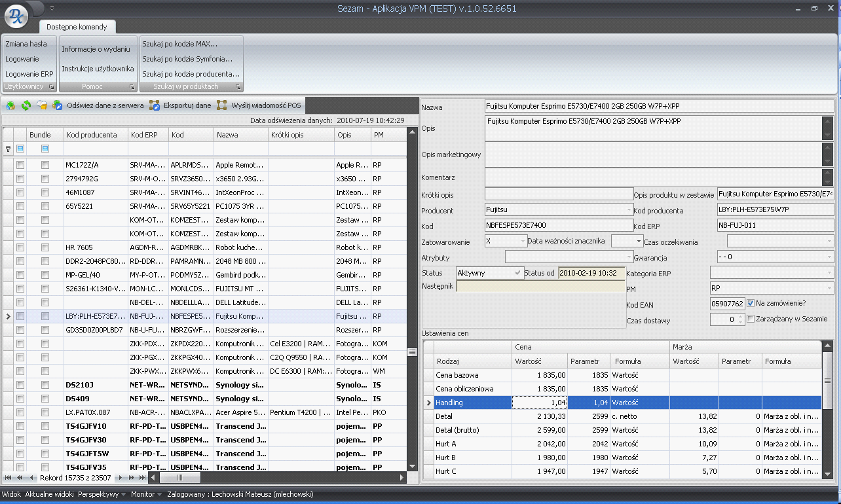The image size is (841, 504).
Task: Click the Logowanie ERP command
Action: tap(29, 74)
